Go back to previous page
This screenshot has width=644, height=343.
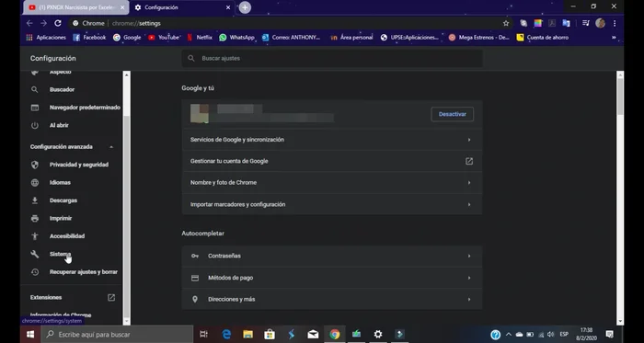coord(29,23)
